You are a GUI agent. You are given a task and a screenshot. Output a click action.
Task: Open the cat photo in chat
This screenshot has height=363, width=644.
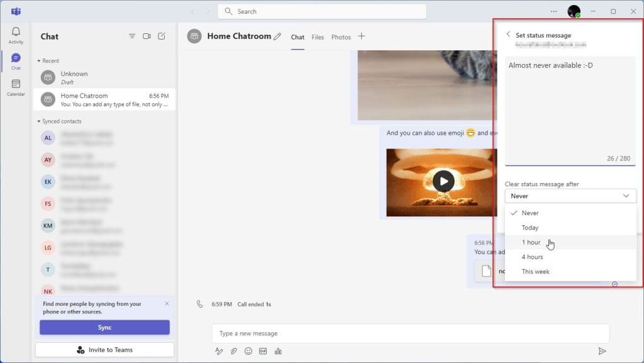tap(427, 85)
